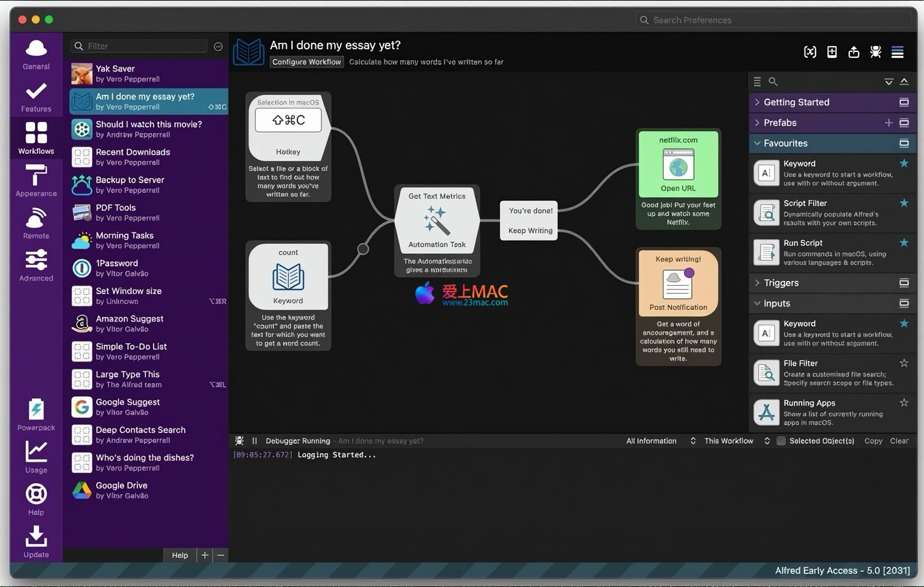Viewport: 924px width, 587px height.
Task: Click the Configure Workflow button
Action: pyautogui.click(x=306, y=62)
